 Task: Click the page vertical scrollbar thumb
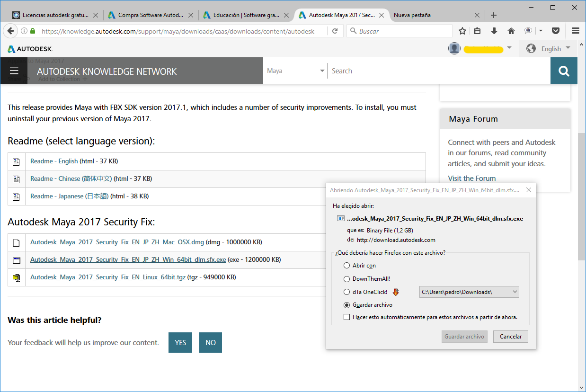(581, 196)
